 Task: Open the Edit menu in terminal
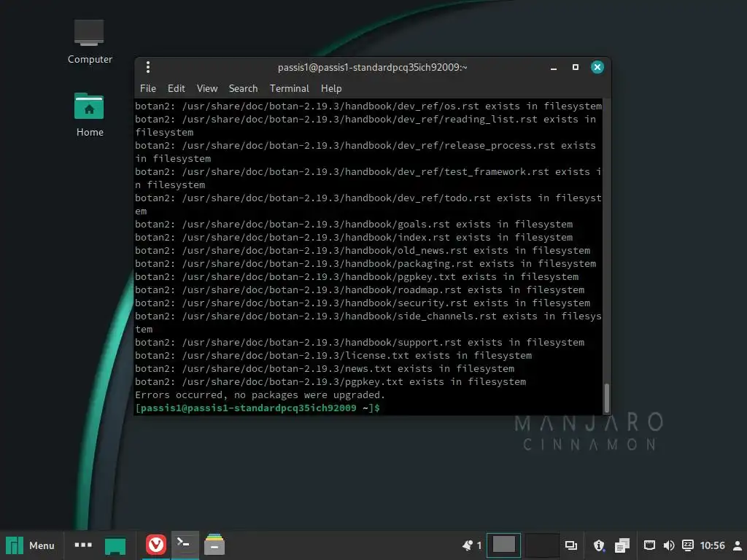(x=176, y=88)
